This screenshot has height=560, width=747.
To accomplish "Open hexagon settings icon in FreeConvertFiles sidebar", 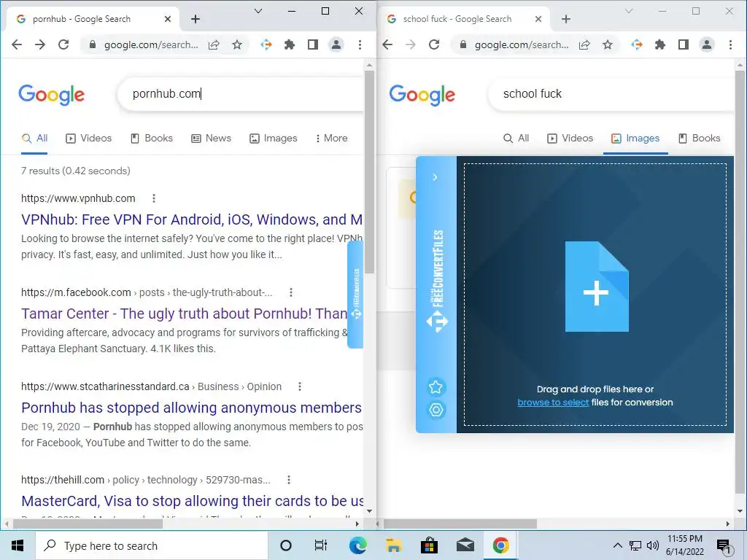I will pyautogui.click(x=436, y=410).
